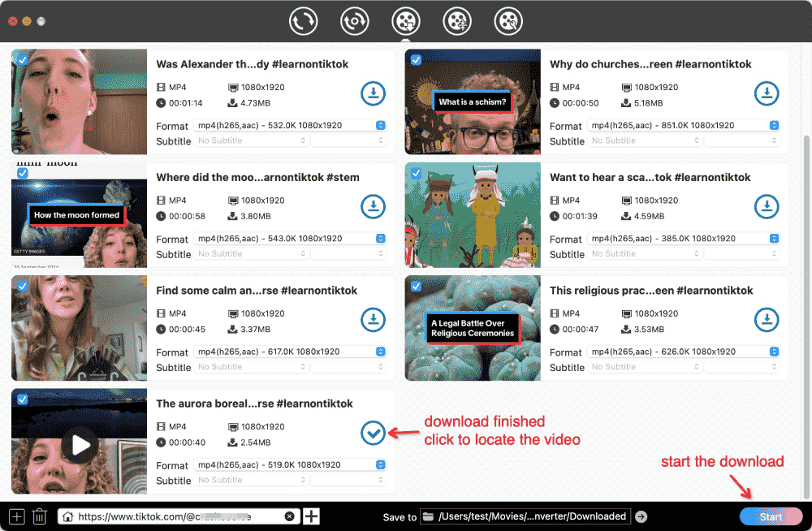The width and height of the screenshot is (812, 531).
Task: Locate finished aurora video via checkmark icon
Action: tap(373, 433)
